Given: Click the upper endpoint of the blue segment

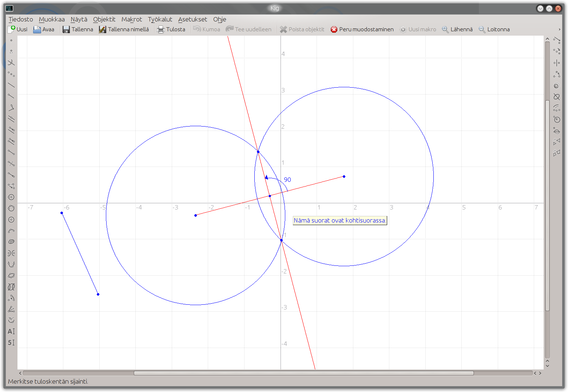Looking at the screenshot, I should tap(62, 213).
